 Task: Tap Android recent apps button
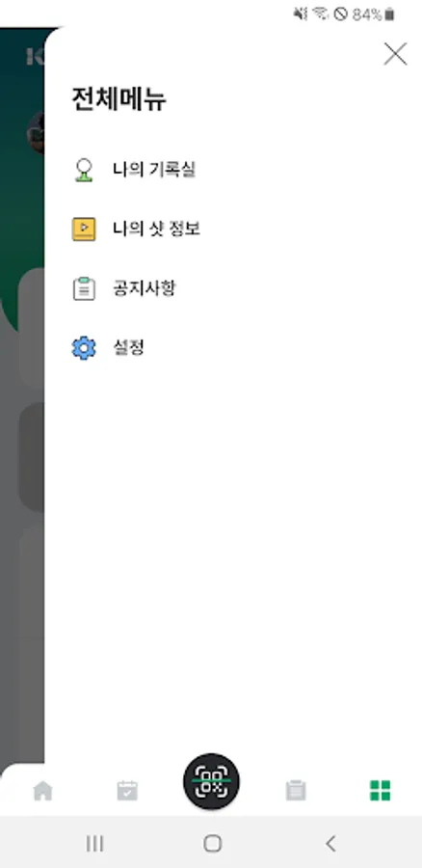(94, 844)
